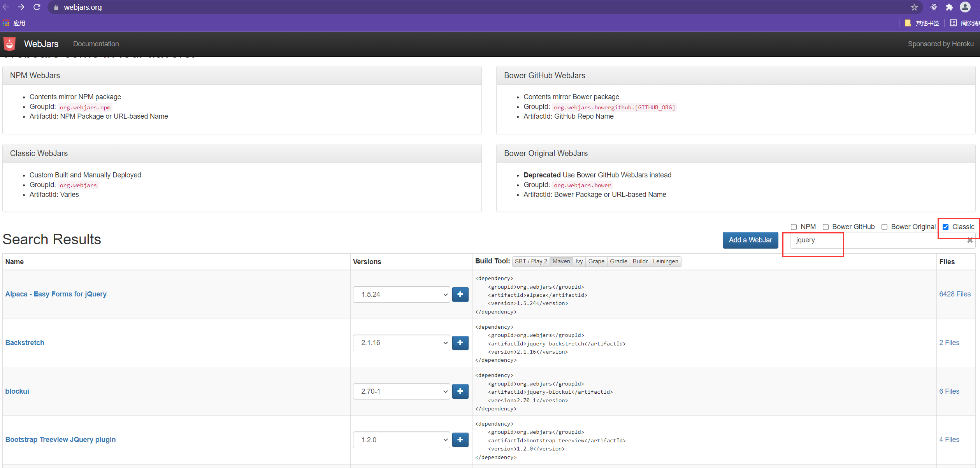Select the Ivy build tool tab
The image size is (980, 468).
579,261
